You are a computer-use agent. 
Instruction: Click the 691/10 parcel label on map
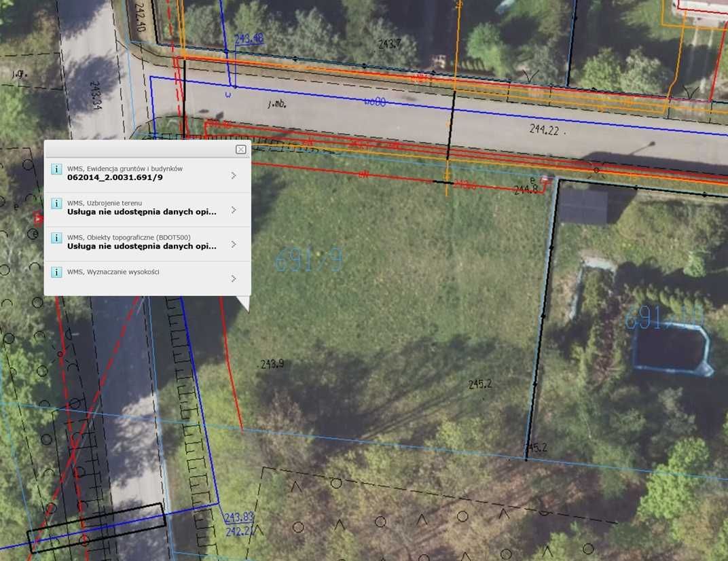(664, 318)
